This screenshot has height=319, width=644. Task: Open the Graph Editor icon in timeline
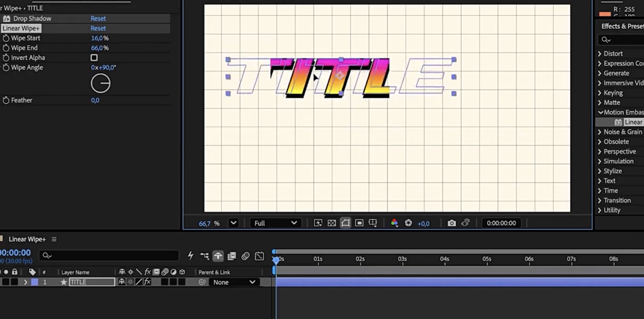click(259, 256)
